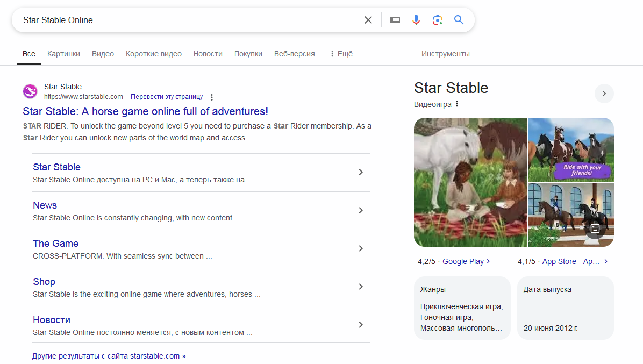
Task: Open three-dot menu beside starstable.com result
Action: [x=212, y=97]
